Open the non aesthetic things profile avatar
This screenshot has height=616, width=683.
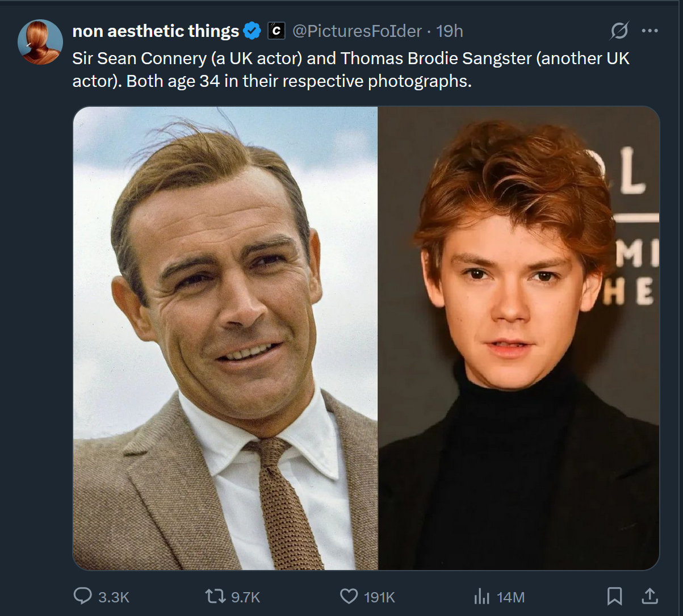pos(40,41)
